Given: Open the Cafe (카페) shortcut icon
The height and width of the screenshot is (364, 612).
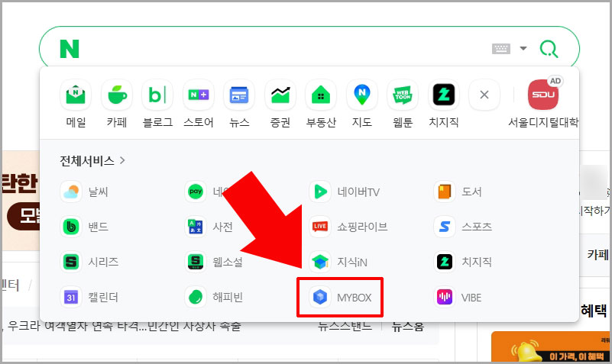Looking at the screenshot, I should [x=117, y=95].
